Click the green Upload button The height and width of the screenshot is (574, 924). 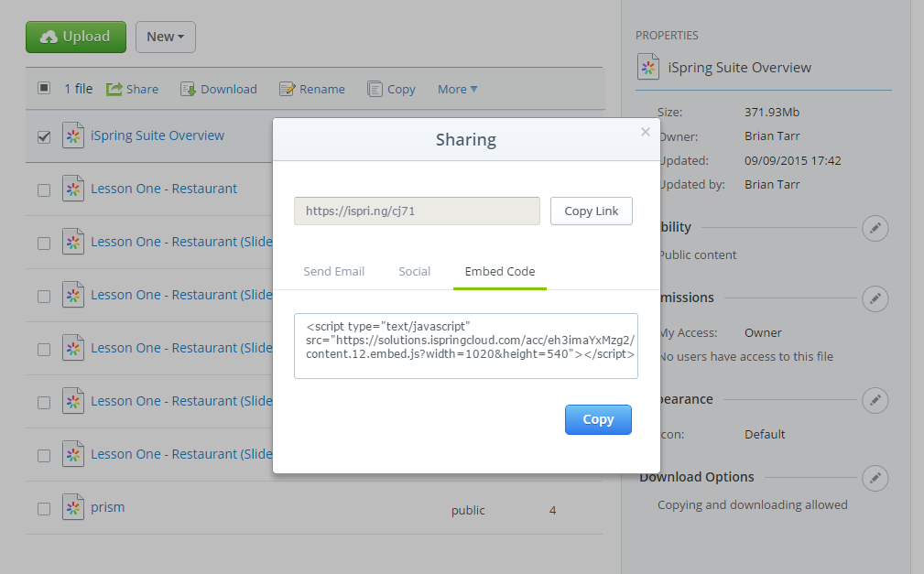coord(76,38)
